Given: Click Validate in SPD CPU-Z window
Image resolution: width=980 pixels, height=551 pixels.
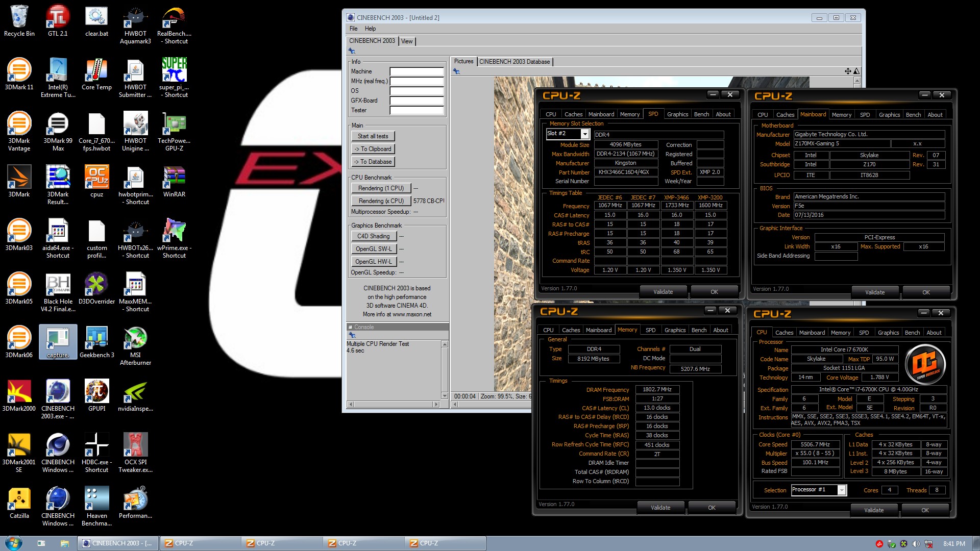Looking at the screenshot, I should (663, 292).
